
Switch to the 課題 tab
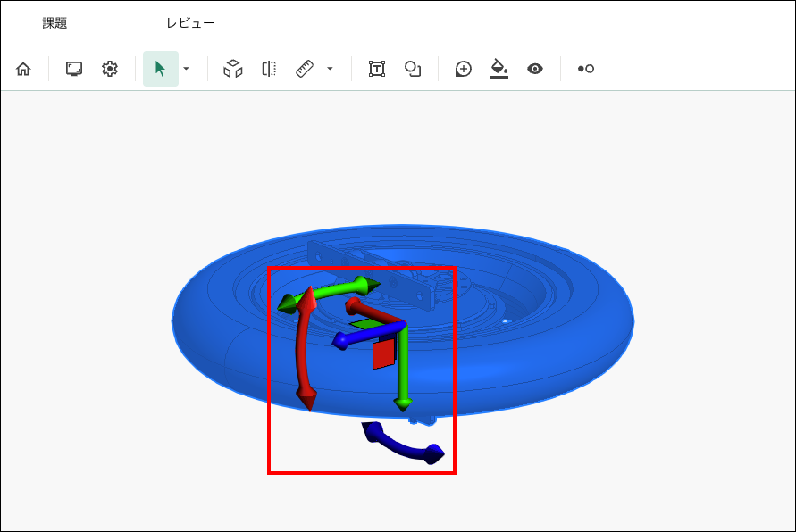point(55,23)
